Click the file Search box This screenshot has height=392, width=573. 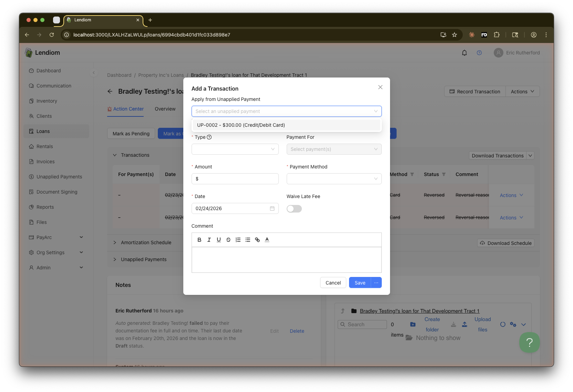pyautogui.click(x=362, y=324)
